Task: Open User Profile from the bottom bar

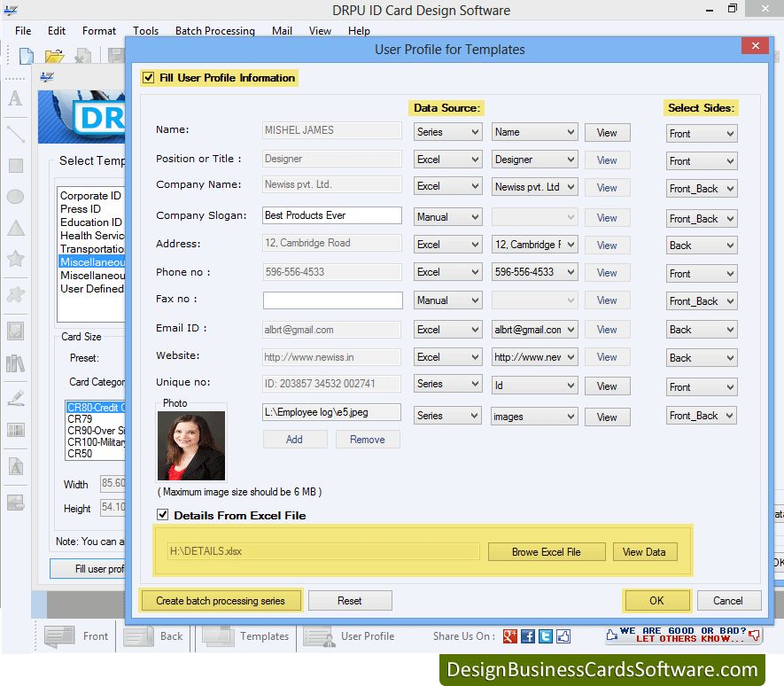Action: click(349, 636)
